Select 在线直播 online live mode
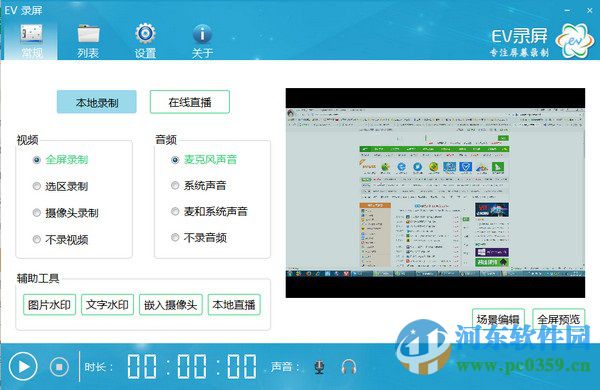600x390 pixels. 190,102
